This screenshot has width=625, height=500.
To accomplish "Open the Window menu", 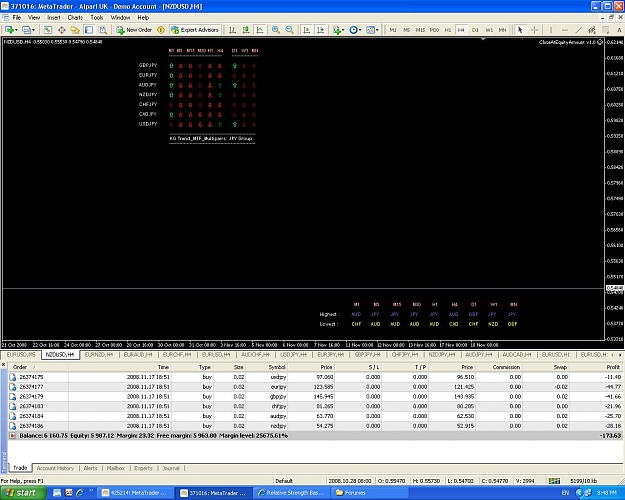I will click(120, 18).
